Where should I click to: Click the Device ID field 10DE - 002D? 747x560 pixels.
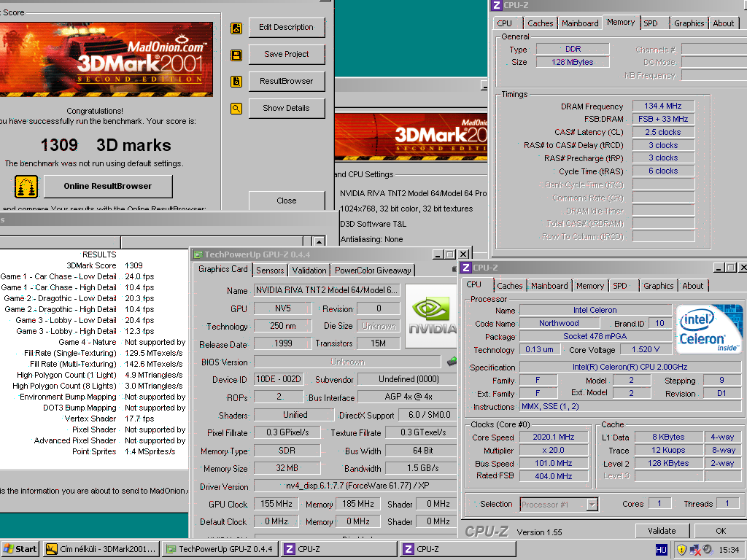[x=279, y=379]
